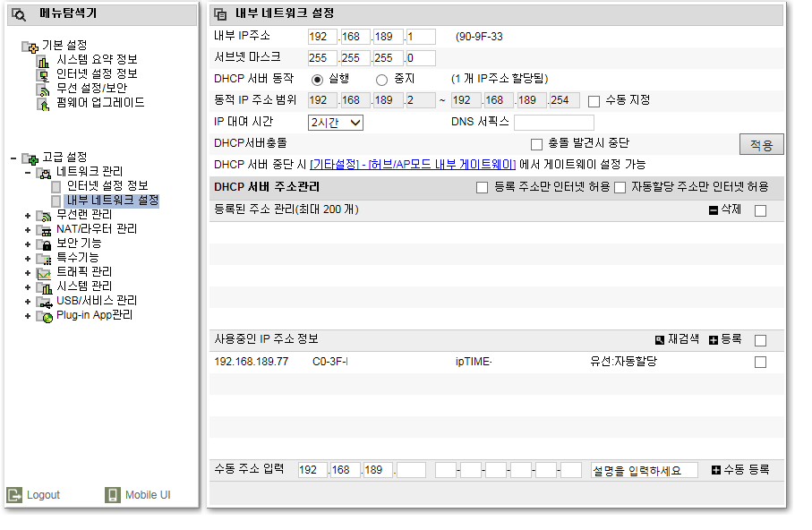Expand the Plug-in App관리 node
The width and height of the screenshot is (812, 530).
coord(28,317)
